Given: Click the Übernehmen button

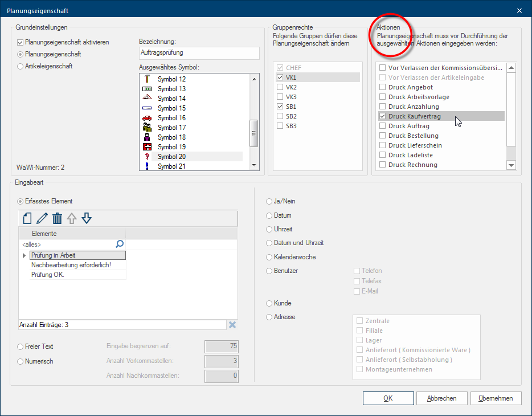Looking at the screenshot, I should click(496, 398).
